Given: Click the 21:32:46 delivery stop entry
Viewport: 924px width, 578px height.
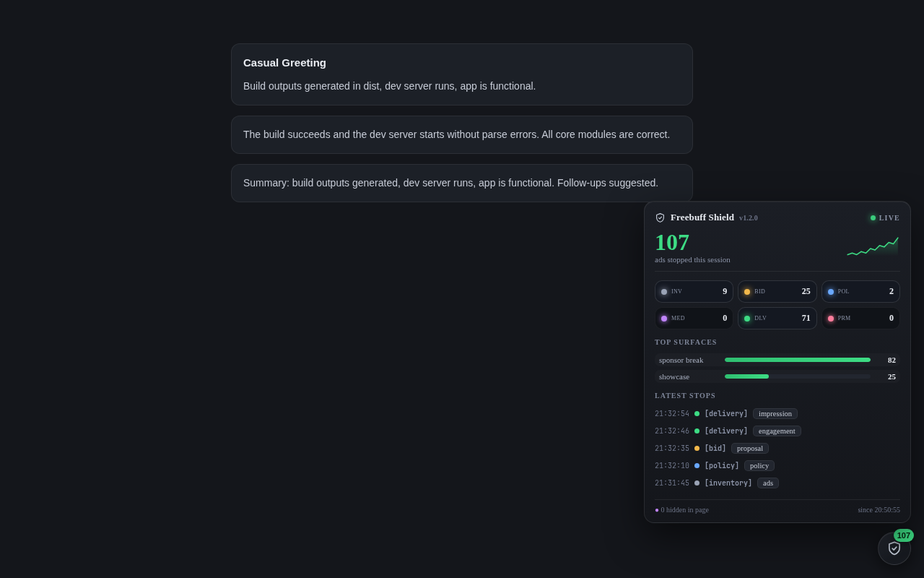Looking at the screenshot, I should pos(777,431).
